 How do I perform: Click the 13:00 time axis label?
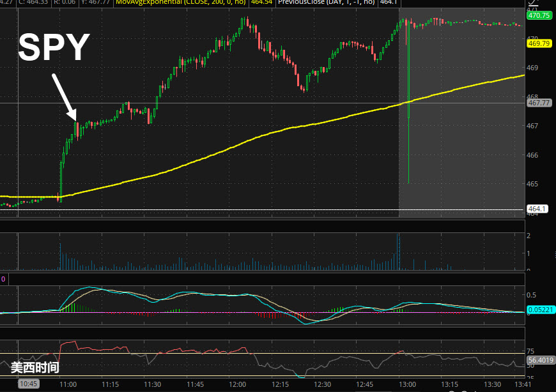coord(407,384)
